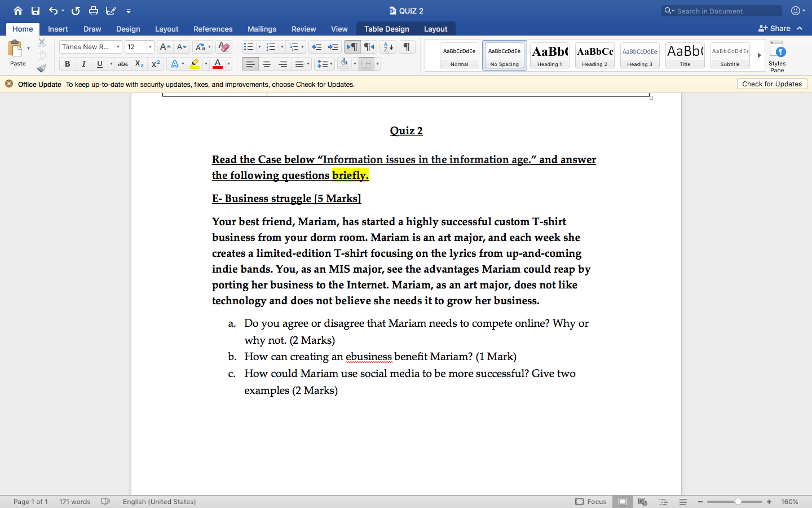Apply Title style
Image resolution: width=812 pixels, height=508 pixels.
(685, 55)
